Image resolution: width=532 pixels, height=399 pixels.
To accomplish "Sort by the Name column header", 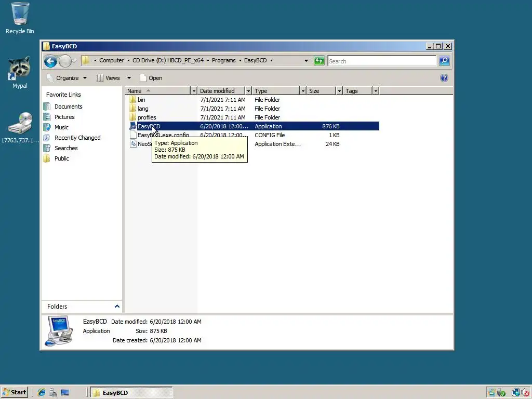I will [158, 91].
